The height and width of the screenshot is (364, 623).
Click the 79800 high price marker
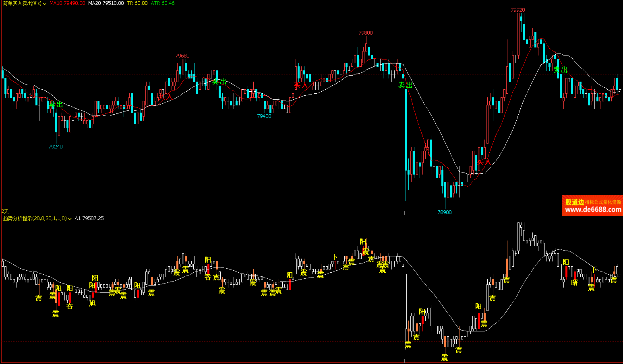click(x=366, y=33)
